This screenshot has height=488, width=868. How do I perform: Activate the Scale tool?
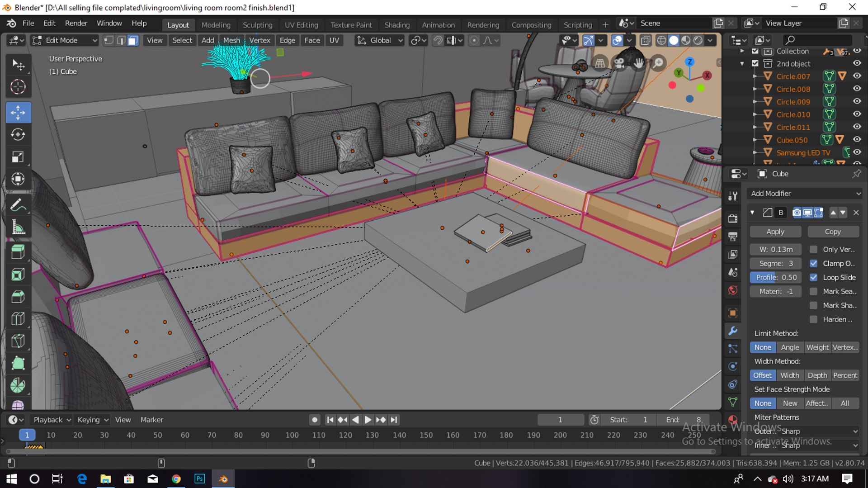(18, 156)
